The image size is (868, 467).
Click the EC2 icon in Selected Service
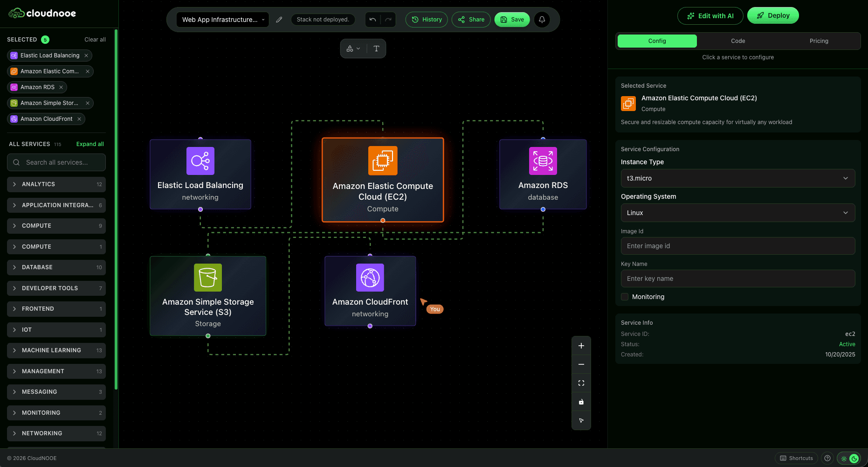pos(628,103)
